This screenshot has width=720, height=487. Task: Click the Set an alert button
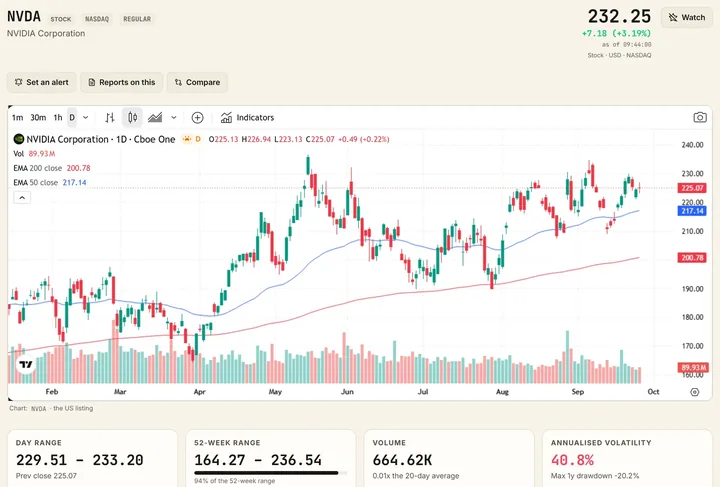click(41, 82)
